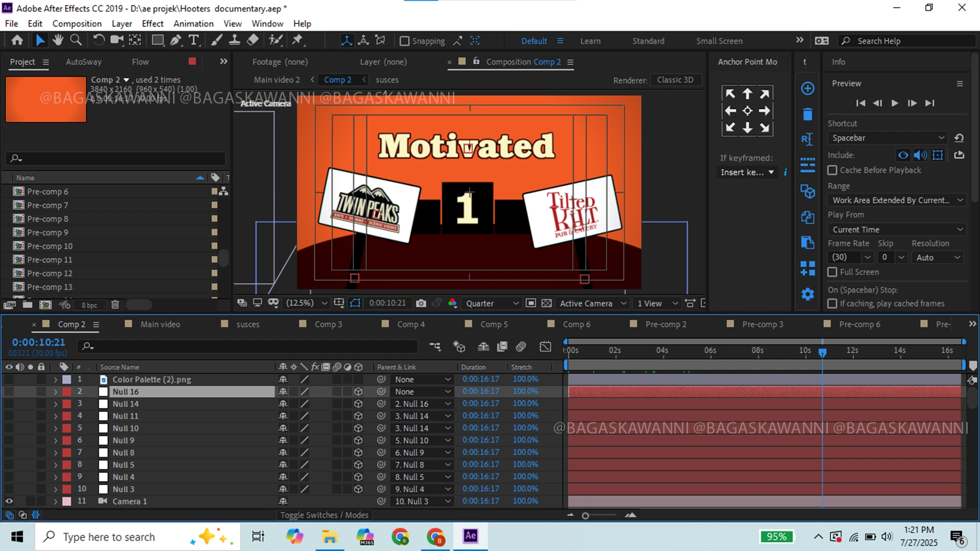The image size is (980, 551).
Task: Center the anchor point icon
Action: click(747, 111)
